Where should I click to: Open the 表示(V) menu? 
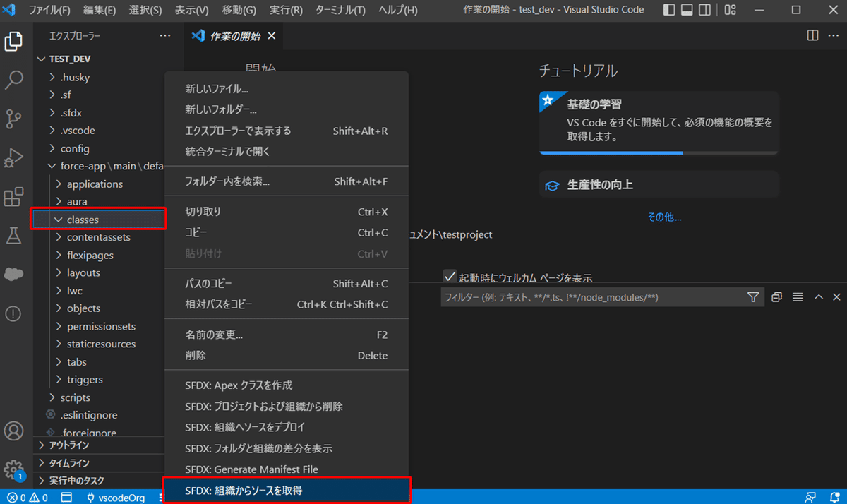coord(191,11)
